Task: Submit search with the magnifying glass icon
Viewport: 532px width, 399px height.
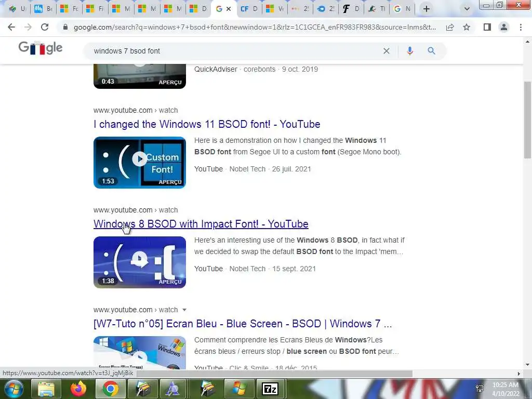Action: (431, 51)
